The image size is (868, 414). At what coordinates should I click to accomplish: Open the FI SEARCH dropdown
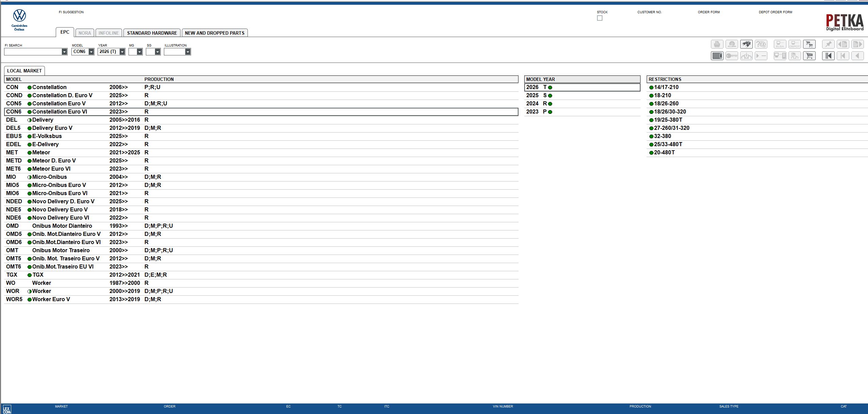64,52
